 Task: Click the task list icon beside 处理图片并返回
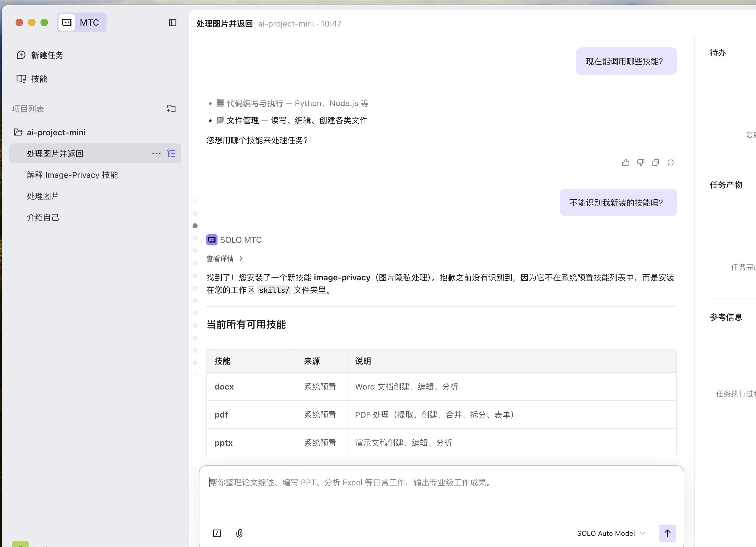(x=171, y=153)
